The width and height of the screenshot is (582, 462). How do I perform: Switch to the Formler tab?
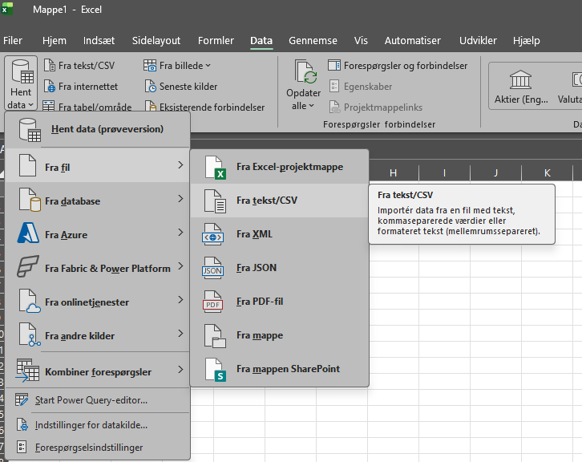click(216, 40)
